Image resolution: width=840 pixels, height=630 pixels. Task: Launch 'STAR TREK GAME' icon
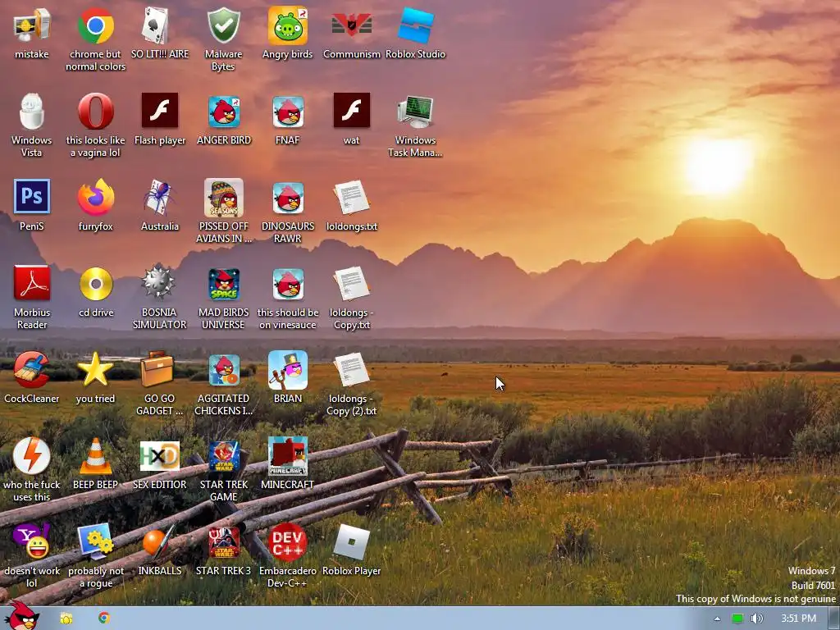click(223, 457)
